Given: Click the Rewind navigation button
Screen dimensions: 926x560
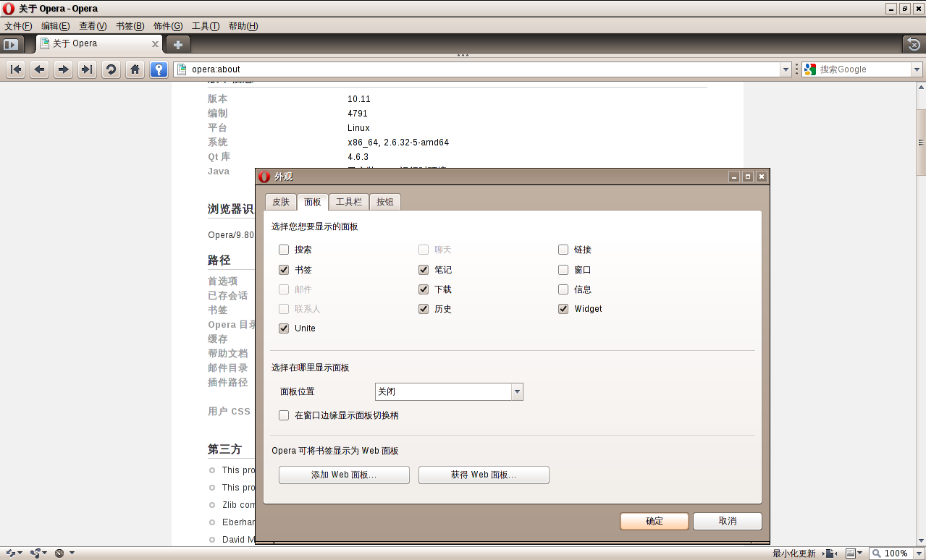Looking at the screenshot, I should (x=16, y=69).
